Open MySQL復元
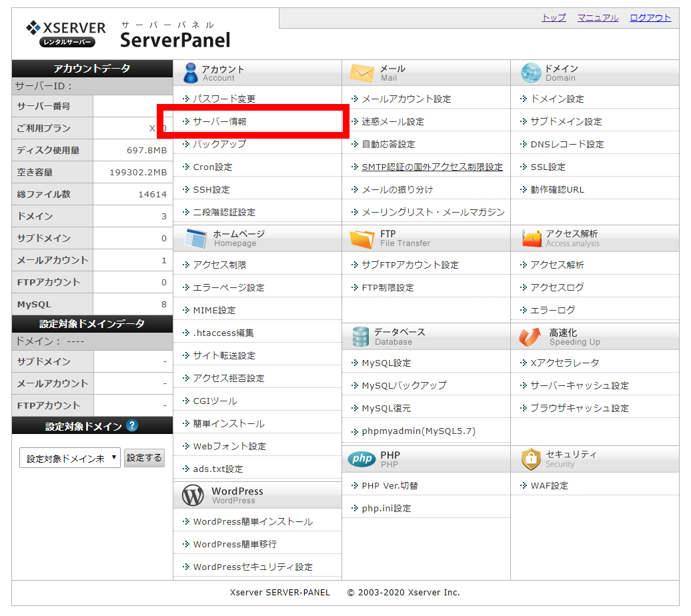Screen dimensions: 691x616 point(386,409)
